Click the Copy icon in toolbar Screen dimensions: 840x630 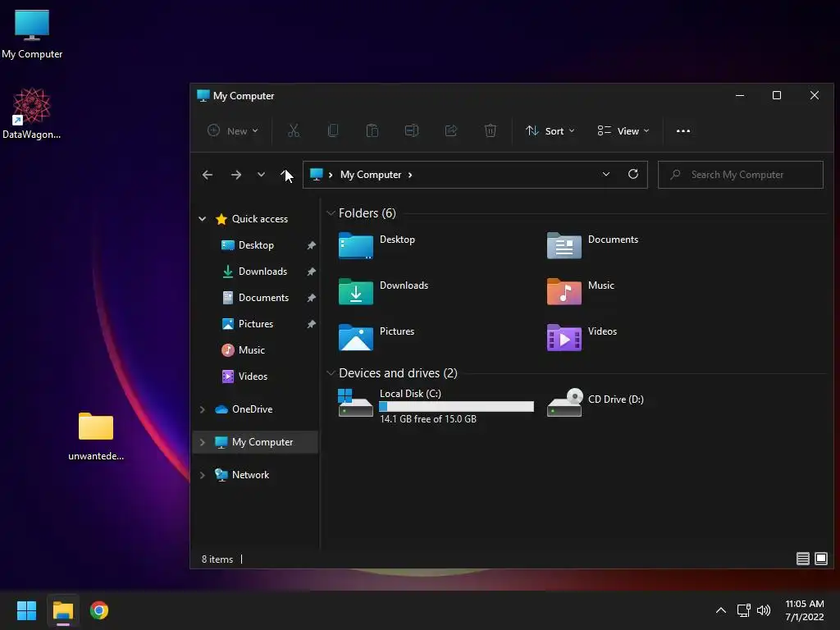(333, 130)
